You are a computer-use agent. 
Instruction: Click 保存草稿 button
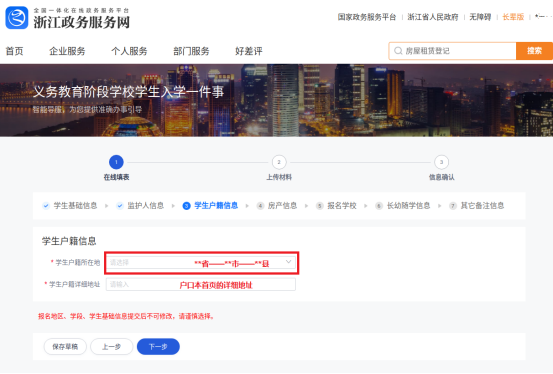point(65,346)
